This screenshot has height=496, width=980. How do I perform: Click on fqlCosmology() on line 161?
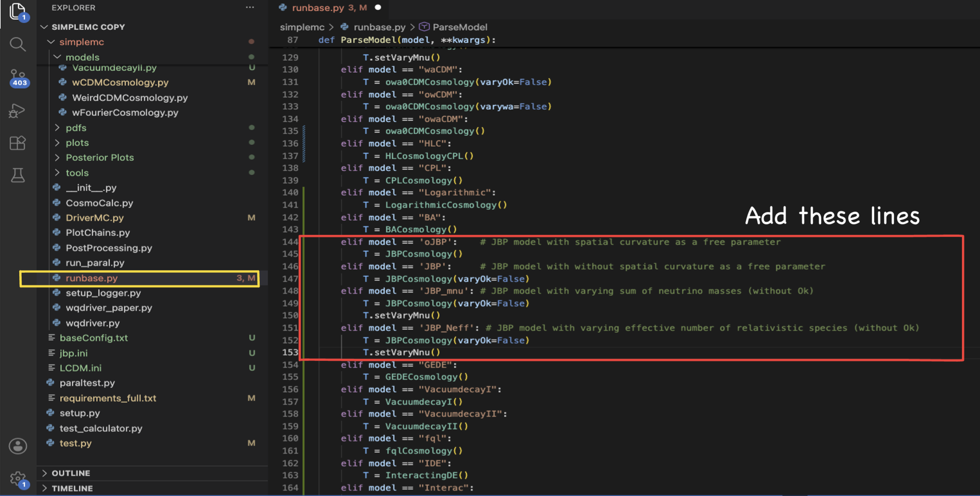(x=424, y=451)
